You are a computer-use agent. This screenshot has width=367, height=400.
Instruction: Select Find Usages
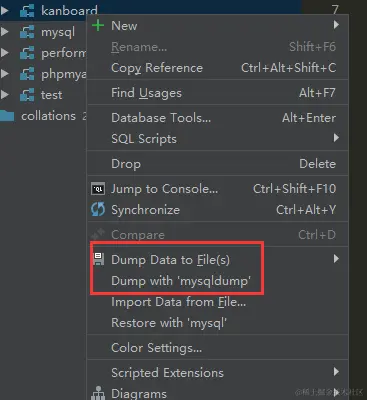point(218,93)
